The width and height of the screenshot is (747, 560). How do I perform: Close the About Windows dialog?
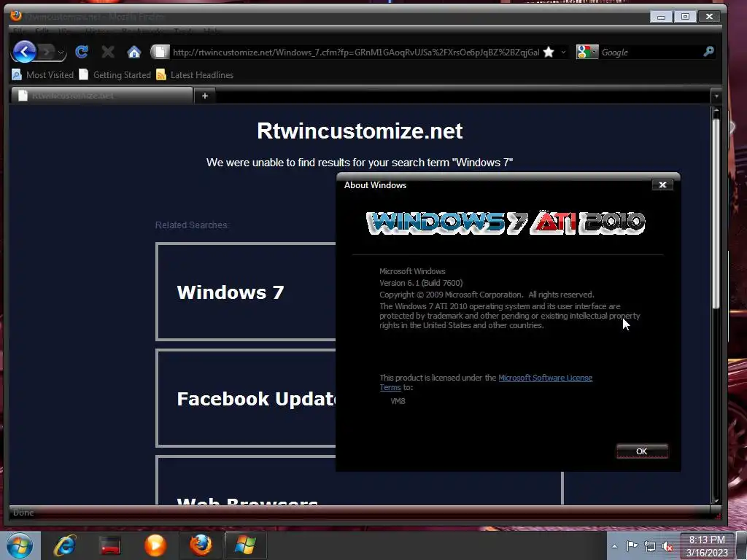(662, 184)
